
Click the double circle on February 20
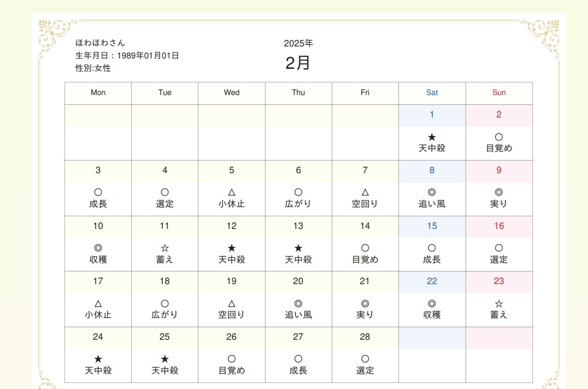coord(298,304)
